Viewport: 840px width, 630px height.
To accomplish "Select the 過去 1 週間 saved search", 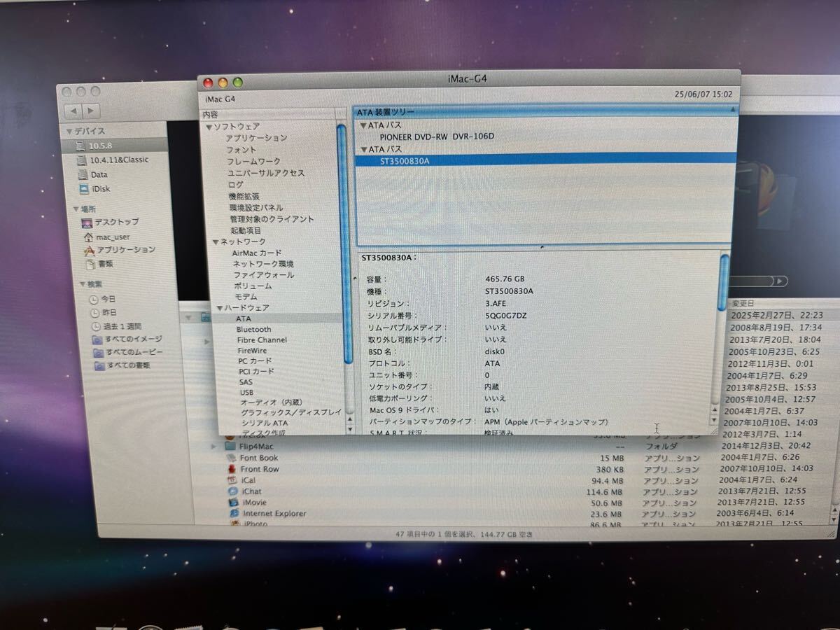I will tap(122, 326).
